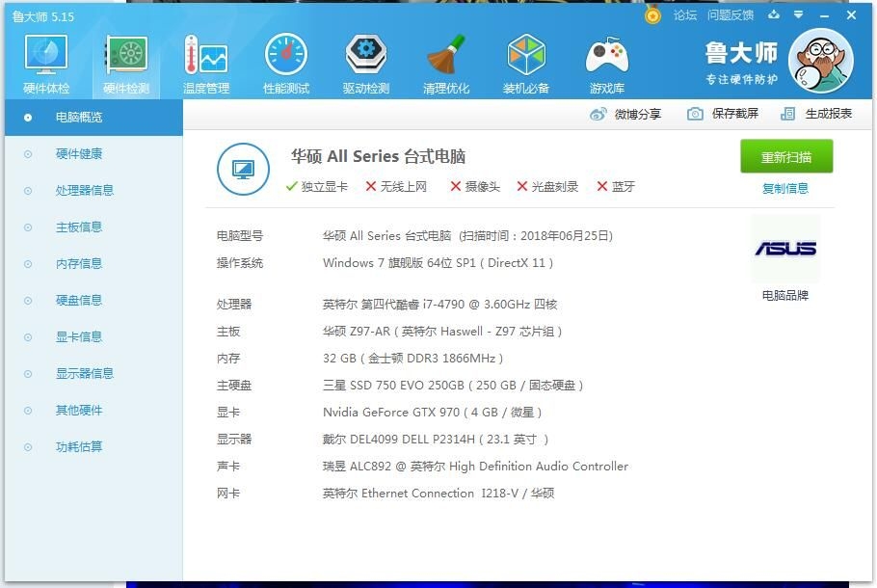Select 电脑概览 in sidebar

(94, 118)
